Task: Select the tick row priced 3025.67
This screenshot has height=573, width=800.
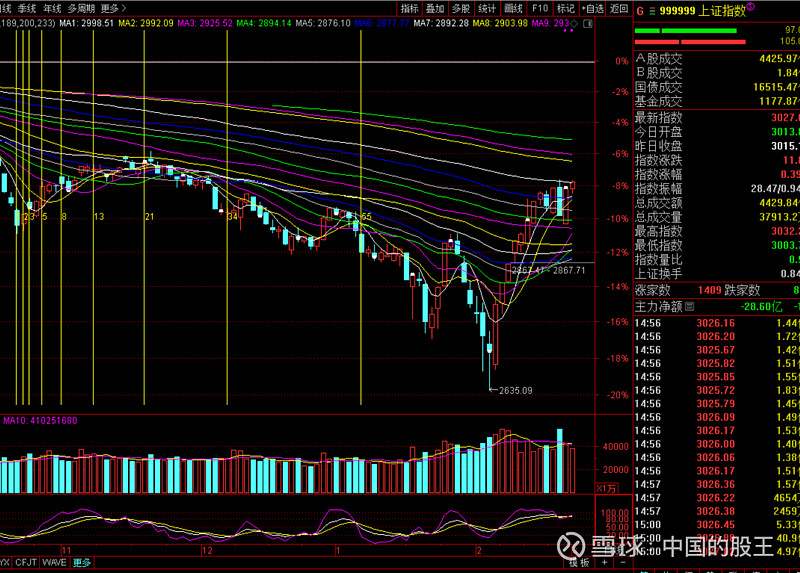Action: point(717,350)
